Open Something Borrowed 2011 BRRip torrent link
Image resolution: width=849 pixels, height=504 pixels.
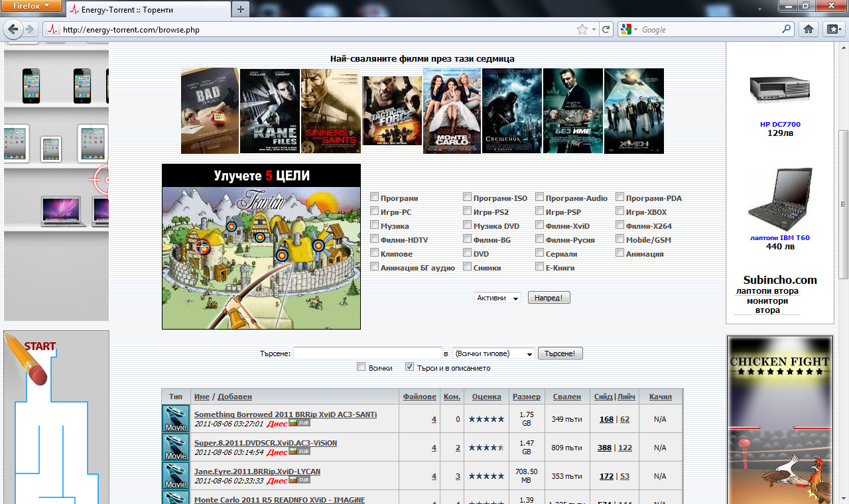tap(285, 414)
